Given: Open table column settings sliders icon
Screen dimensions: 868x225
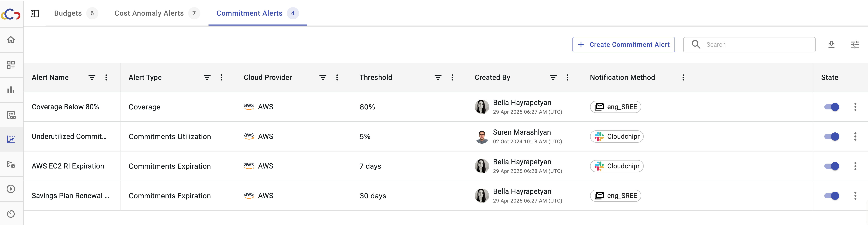Looking at the screenshot, I should pyautogui.click(x=855, y=45).
